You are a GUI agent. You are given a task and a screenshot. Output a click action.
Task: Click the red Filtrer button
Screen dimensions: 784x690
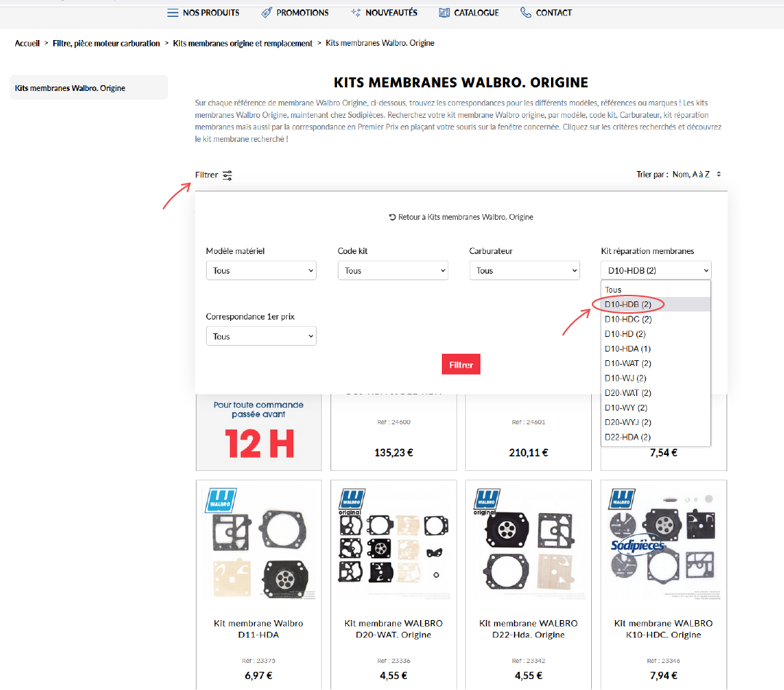pyautogui.click(x=461, y=365)
